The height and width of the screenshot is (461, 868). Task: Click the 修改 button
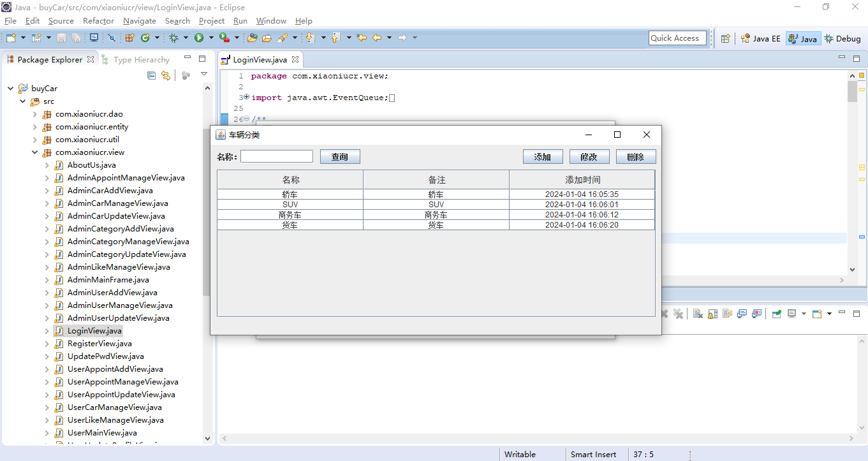tap(589, 157)
